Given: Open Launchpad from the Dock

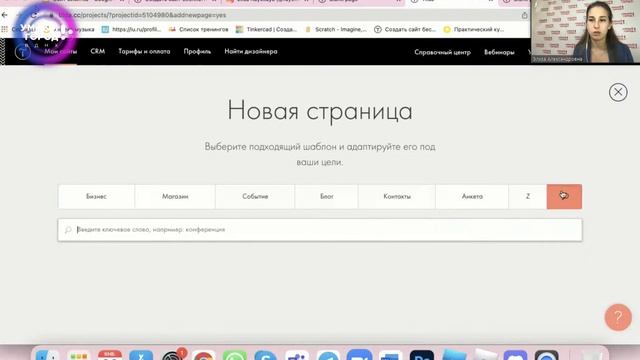Looking at the screenshot, I should pyautogui.click(x=79, y=355).
